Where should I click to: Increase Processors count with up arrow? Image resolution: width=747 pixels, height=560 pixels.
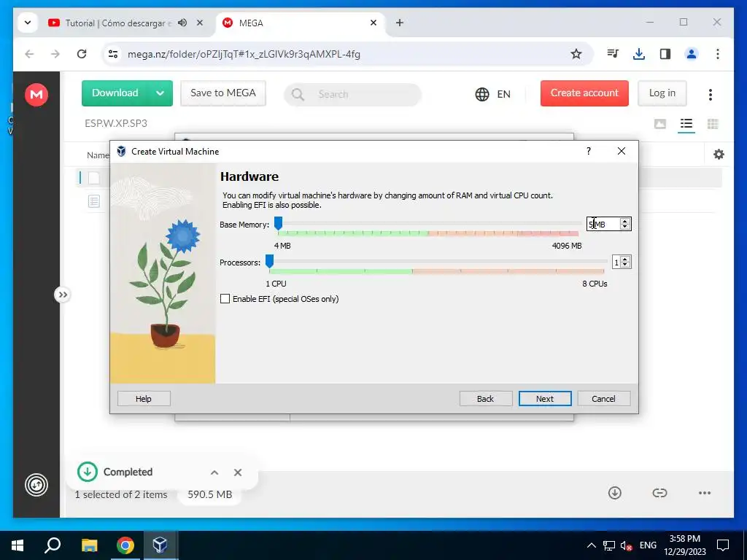625,259
